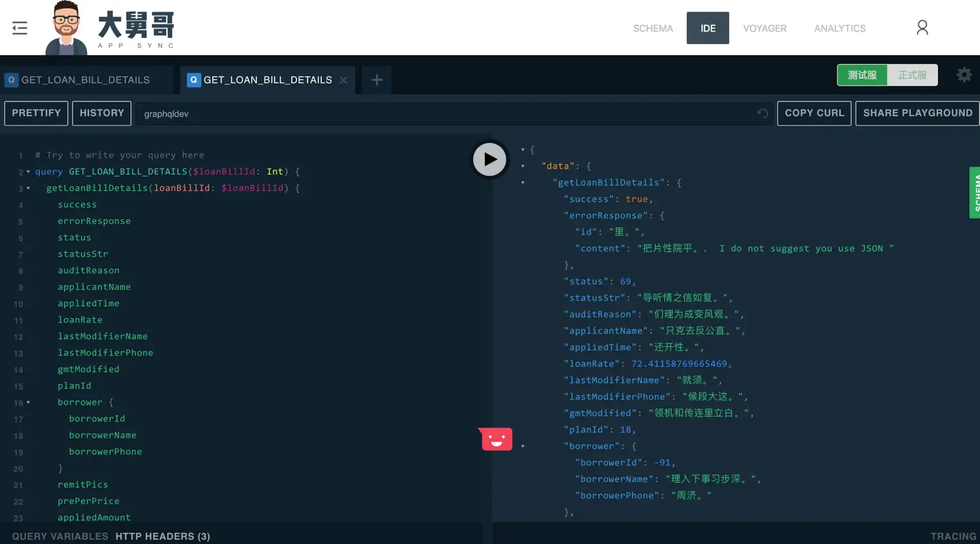The width and height of the screenshot is (980, 544).
Task: Fold the borrower block on editor line 16
Action: pyautogui.click(x=28, y=403)
